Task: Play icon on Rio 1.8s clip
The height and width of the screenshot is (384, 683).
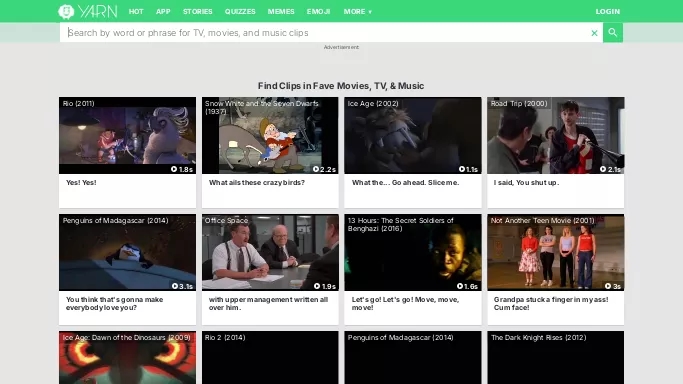Action: pyautogui.click(x=174, y=169)
